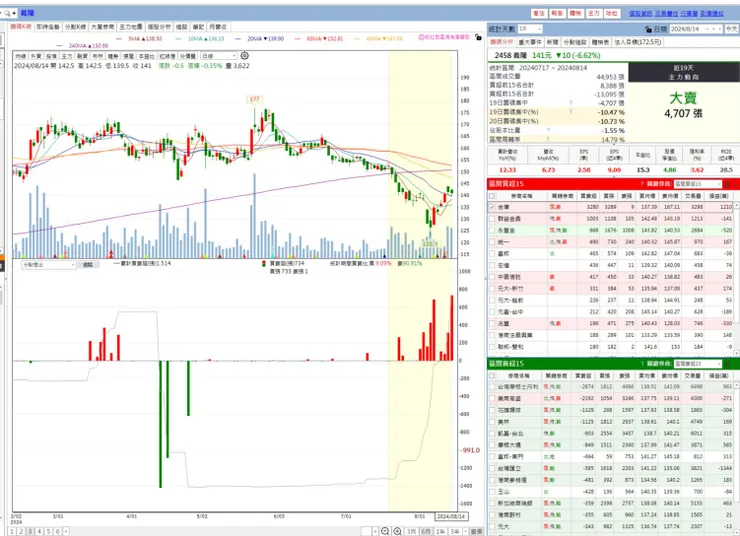Open the 分點進出 dropdown under the chart
This screenshot has width=740, height=536.
point(49,265)
